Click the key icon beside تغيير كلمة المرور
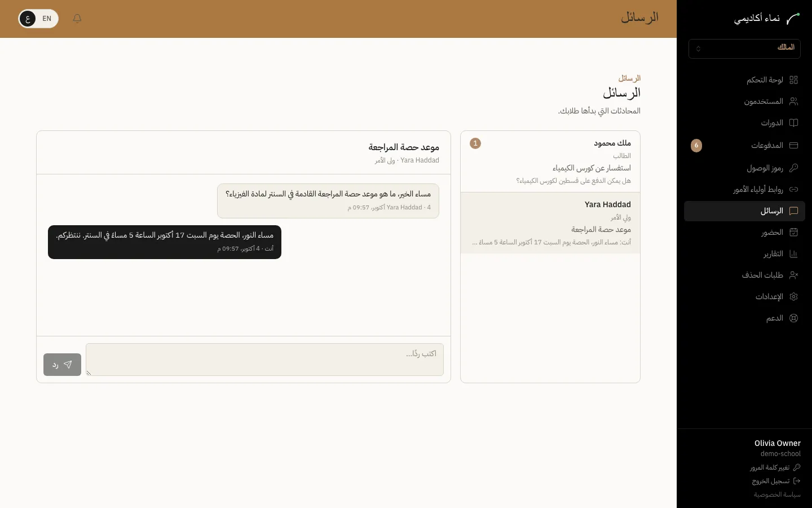Screen dimensions: 812x508 [797, 467]
